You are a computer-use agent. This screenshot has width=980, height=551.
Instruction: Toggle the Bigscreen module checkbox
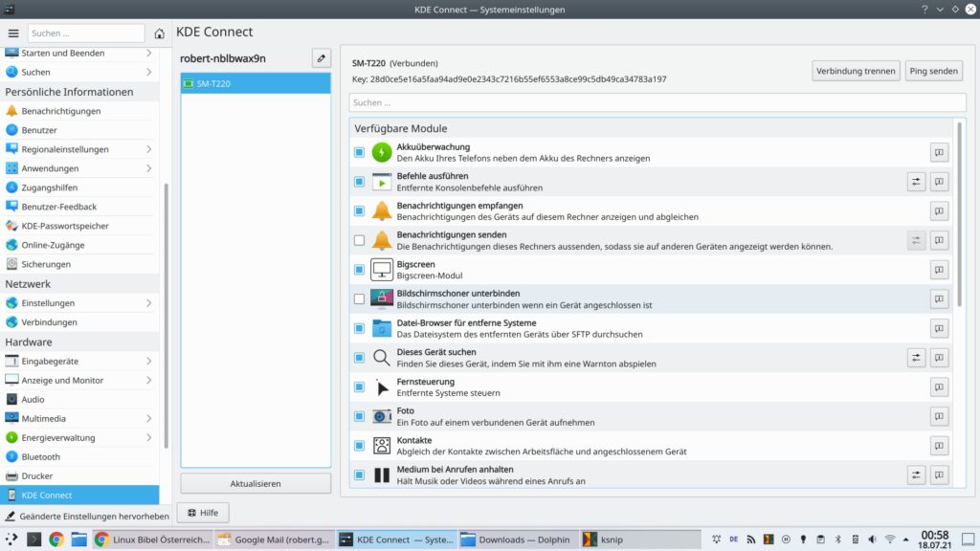359,270
